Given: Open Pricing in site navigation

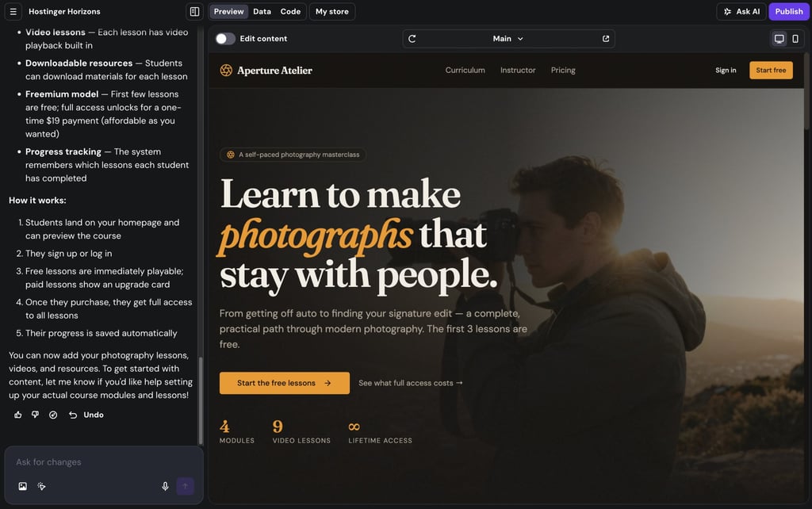Looking at the screenshot, I should point(563,70).
